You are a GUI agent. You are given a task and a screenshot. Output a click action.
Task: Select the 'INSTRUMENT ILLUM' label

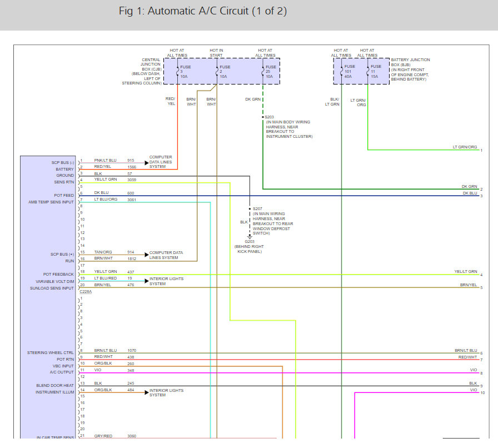tap(54, 392)
